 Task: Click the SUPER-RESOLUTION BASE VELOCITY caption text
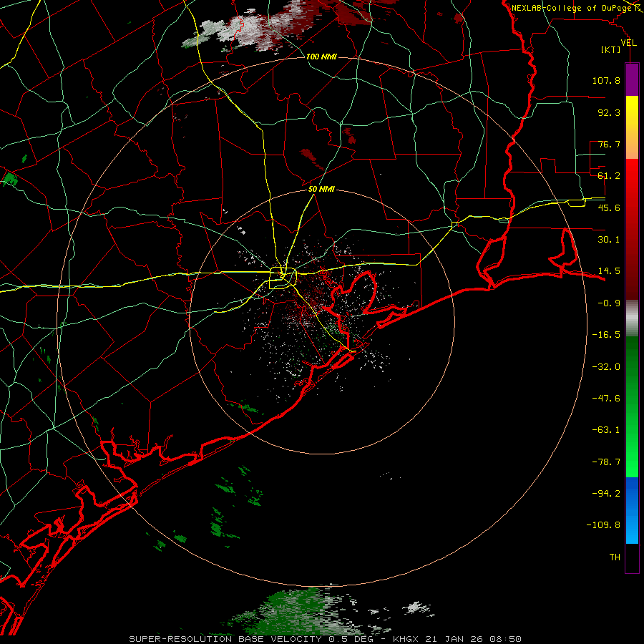[225, 639]
